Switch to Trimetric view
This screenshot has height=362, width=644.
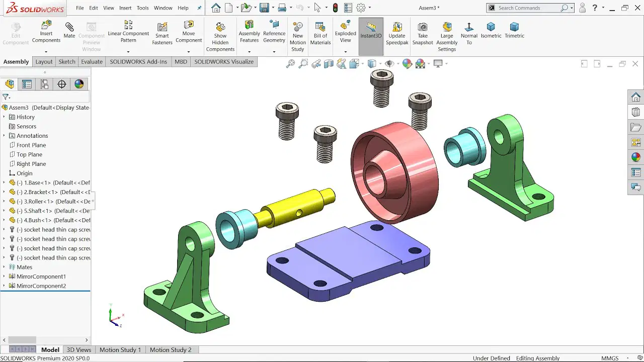(514, 30)
